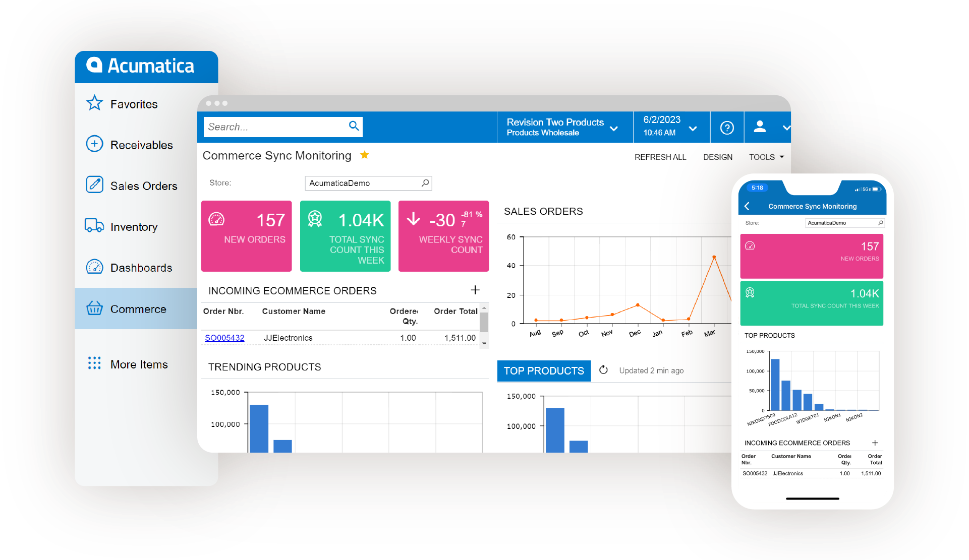Expand the Revision Two Products company dropdown

[614, 129]
